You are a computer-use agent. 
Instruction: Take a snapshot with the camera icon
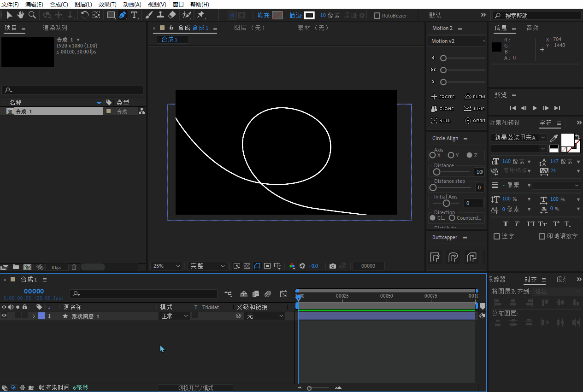[x=333, y=266]
